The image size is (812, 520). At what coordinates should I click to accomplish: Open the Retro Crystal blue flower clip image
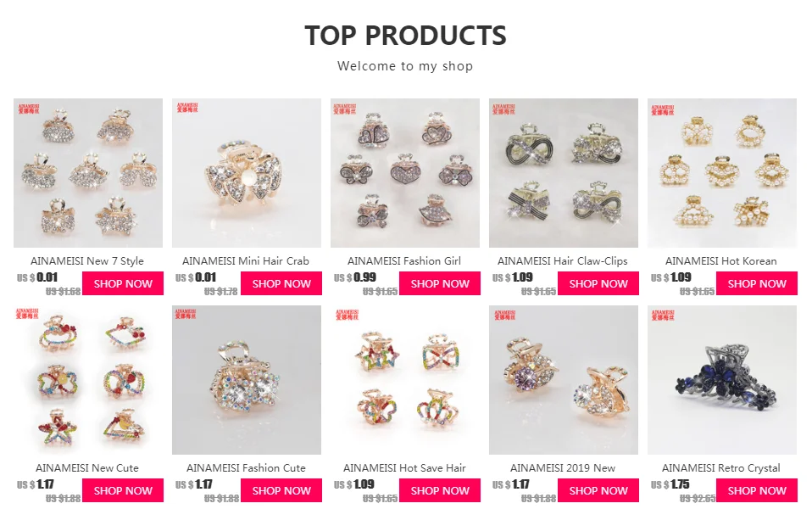click(722, 379)
